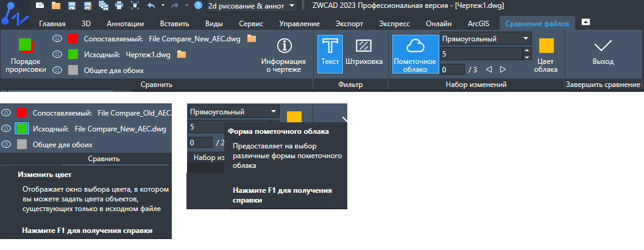644x250 pixels.
Task: Decrease the cloud value 5 with down stepper
Action: (528, 57)
